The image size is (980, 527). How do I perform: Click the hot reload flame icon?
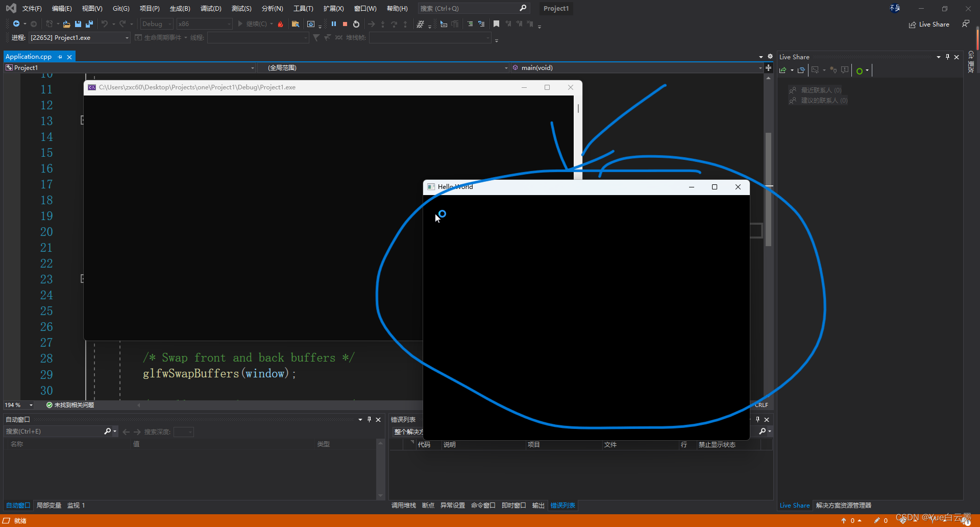280,24
